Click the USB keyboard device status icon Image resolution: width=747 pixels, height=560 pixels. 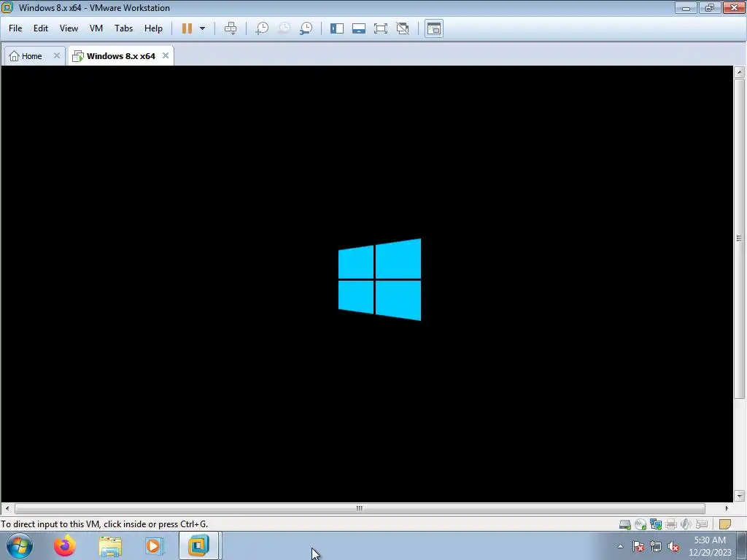pyautogui.click(x=702, y=525)
